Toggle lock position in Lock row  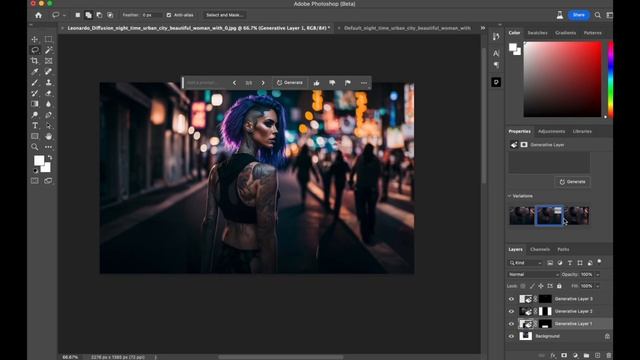pyautogui.click(x=541, y=286)
